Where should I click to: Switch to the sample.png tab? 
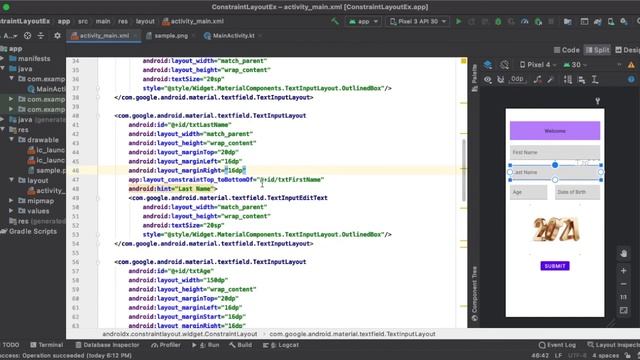point(171,36)
